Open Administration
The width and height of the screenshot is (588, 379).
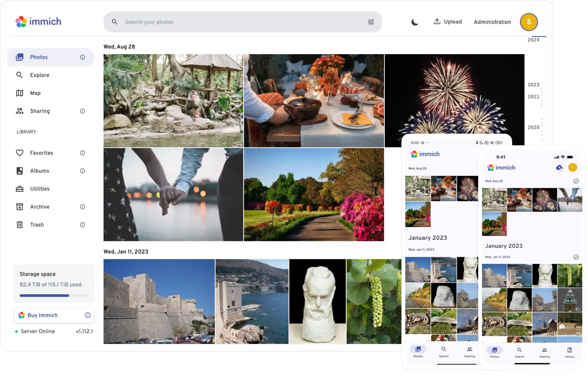click(x=492, y=22)
